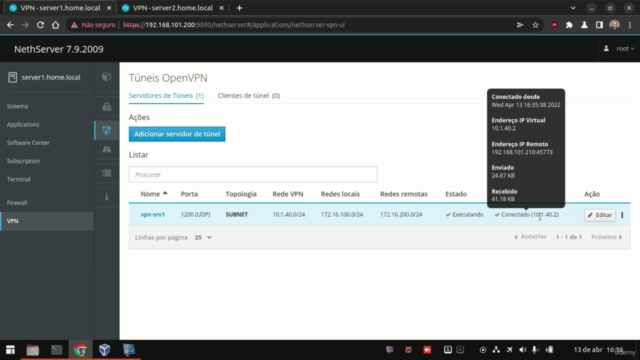Click the browser back arrow

tap(10, 25)
